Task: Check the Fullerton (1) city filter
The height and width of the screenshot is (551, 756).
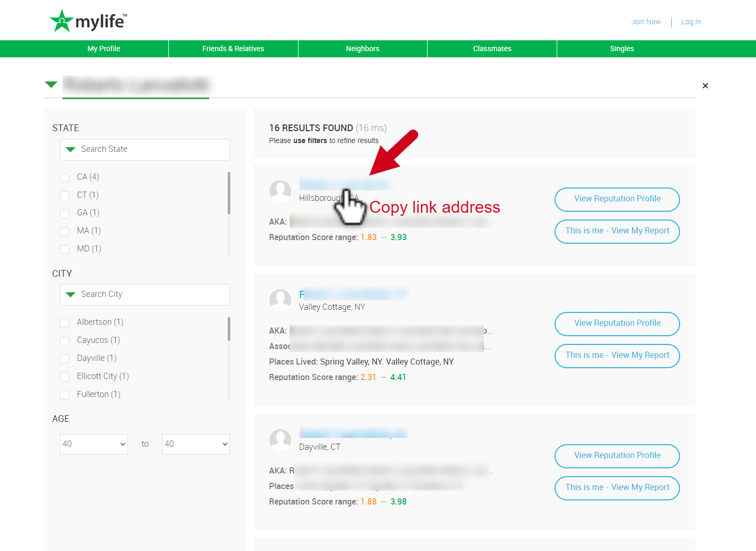Action: coord(65,395)
